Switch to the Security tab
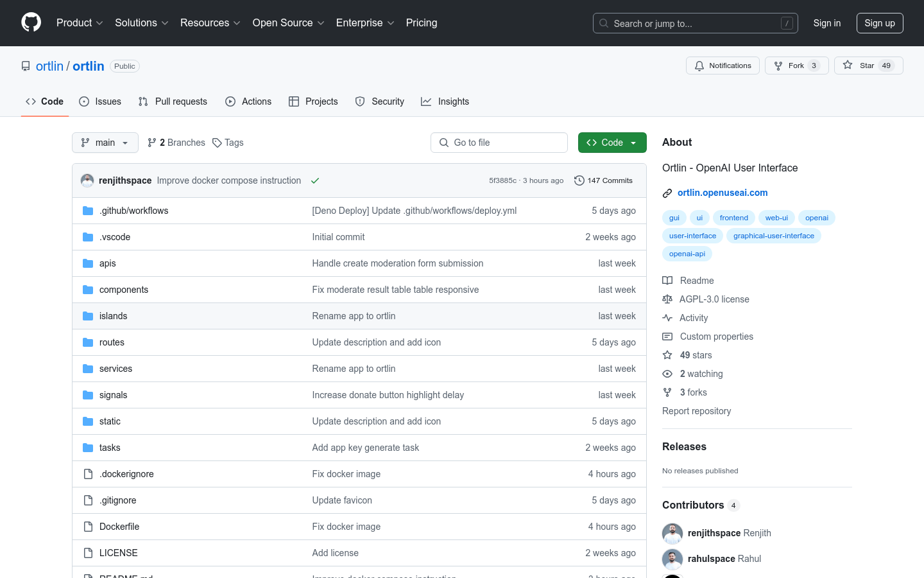This screenshot has width=924, height=578. point(380,101)
